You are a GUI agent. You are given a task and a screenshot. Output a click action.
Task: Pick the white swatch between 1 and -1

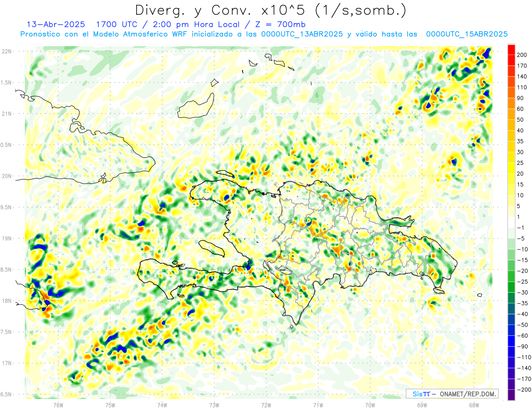click(x=511, y=223)
